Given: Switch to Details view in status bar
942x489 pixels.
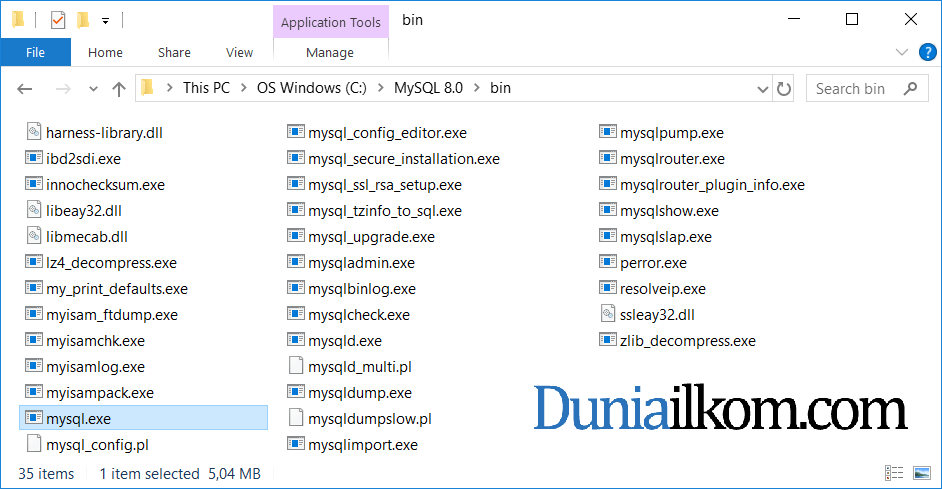Looking at the screenshot, I should (894, 473).
